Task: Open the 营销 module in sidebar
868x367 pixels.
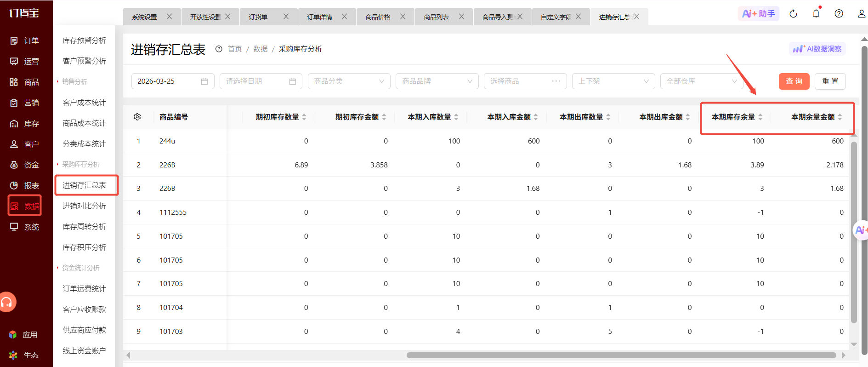Action: (x=25, y=103)
